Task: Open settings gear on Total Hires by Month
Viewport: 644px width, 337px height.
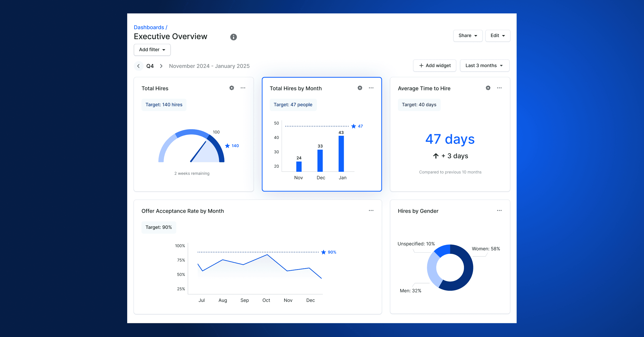Action: point(360,88)
